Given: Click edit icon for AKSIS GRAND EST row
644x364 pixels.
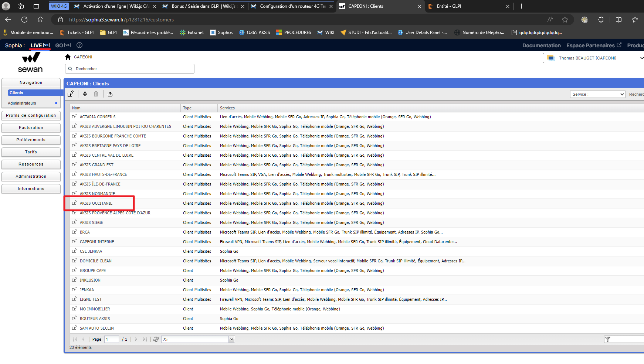Looking at the screenshot, I should tap(74, 164).
